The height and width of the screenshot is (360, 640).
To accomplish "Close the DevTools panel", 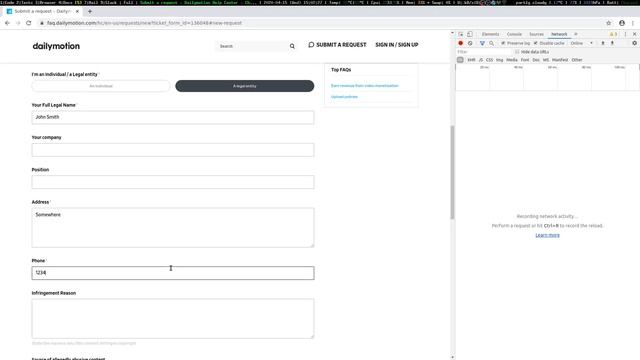I will pyautogui.click(x=635, y=34).
